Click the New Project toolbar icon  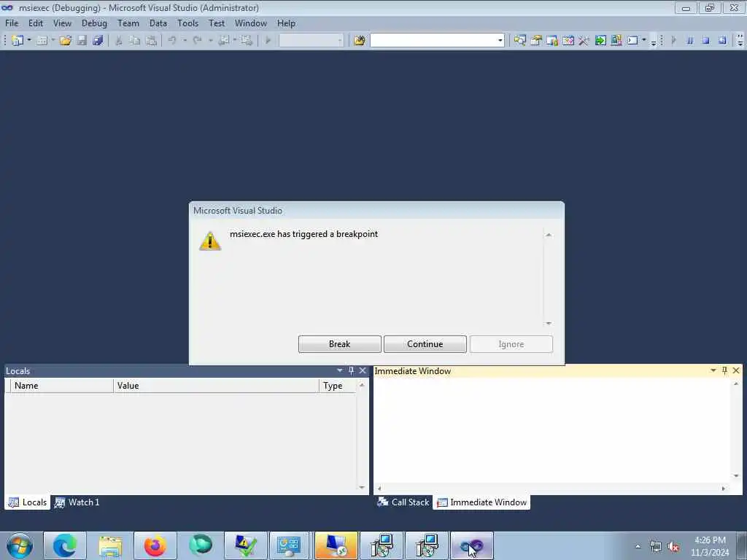[x=18, y=41]
